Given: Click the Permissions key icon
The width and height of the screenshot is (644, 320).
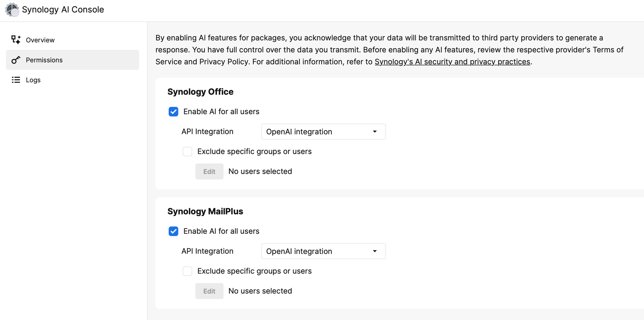Looking at the screenshot, I should 16,60.
